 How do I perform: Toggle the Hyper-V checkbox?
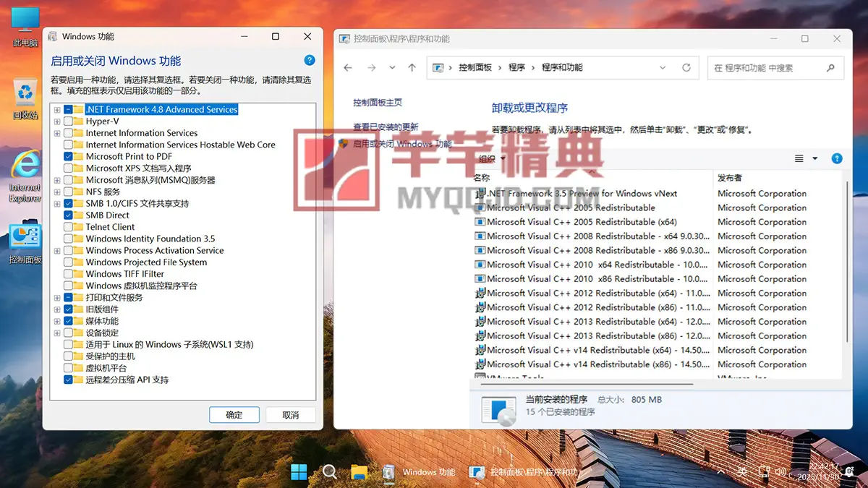(69, 121)
